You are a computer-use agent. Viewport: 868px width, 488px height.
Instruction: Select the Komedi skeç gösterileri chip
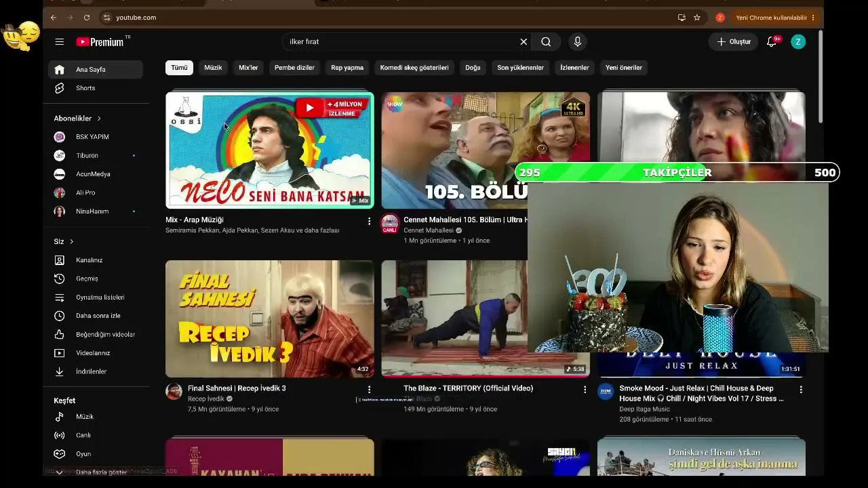click(x=414, y=68)
